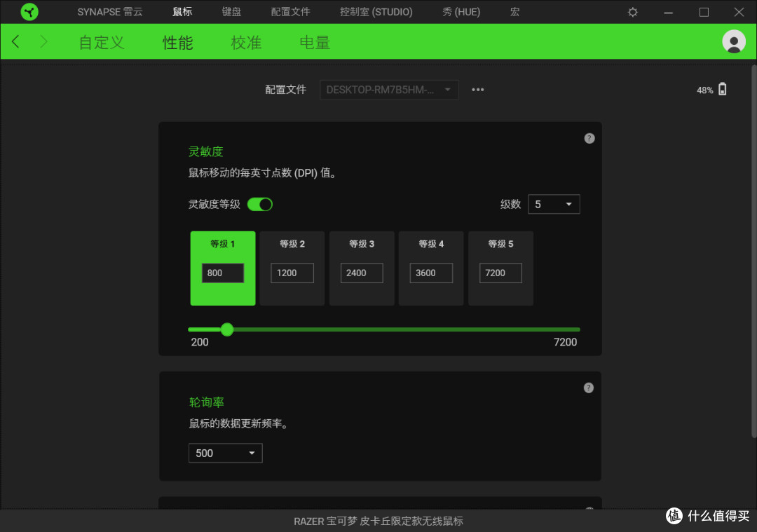Open help icon for polling rate section
Viewport: 757px width, 532px height.
coord(589,388)
